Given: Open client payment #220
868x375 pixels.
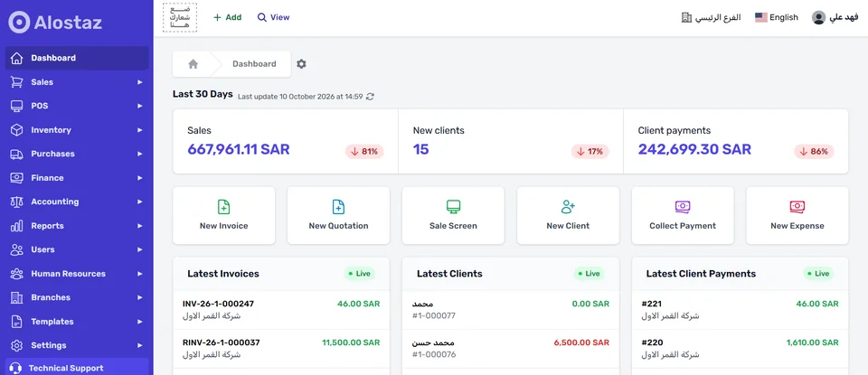Looking at the screenshot, I should 741,349.
